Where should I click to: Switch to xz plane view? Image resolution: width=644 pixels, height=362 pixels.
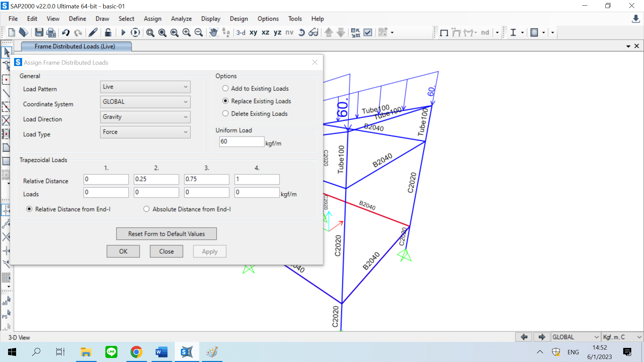[265, 33]
